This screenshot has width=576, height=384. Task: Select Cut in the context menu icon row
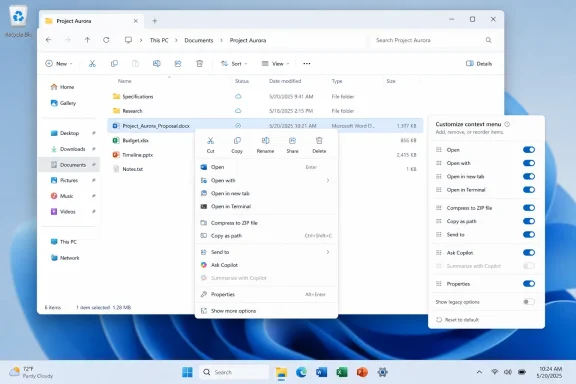[x=210, y=145]
